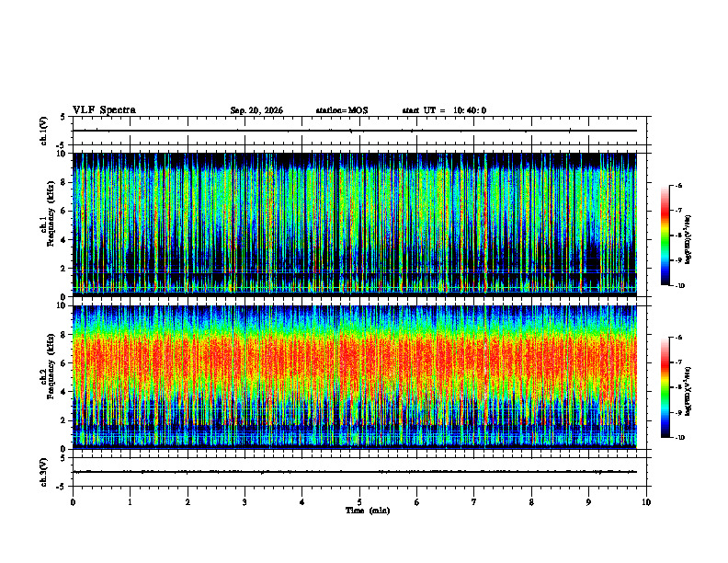Click the 9 minute tick on time axis
Screen dimensions: 728x563
click(588, 502)
